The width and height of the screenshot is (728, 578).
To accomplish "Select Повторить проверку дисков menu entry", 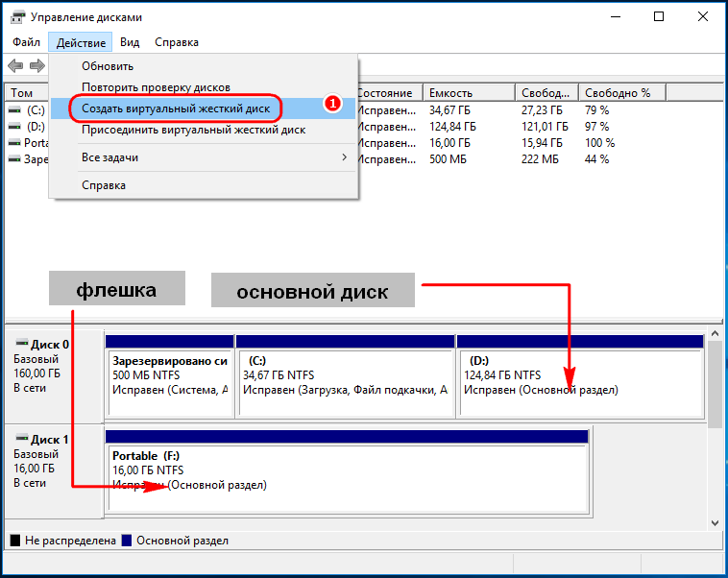I will click(156, 87).
